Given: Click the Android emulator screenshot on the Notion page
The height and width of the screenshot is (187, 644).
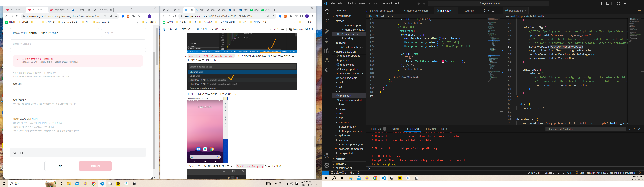Looking at the screenshot, I should click(x=207, y=130).
